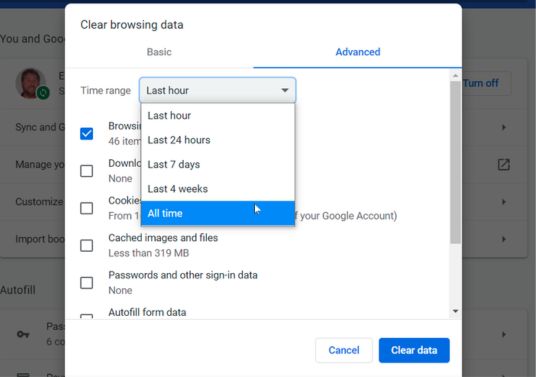Click the Cancel button
Viewport: 536px width, 377px height.
[x=344, y=350]
